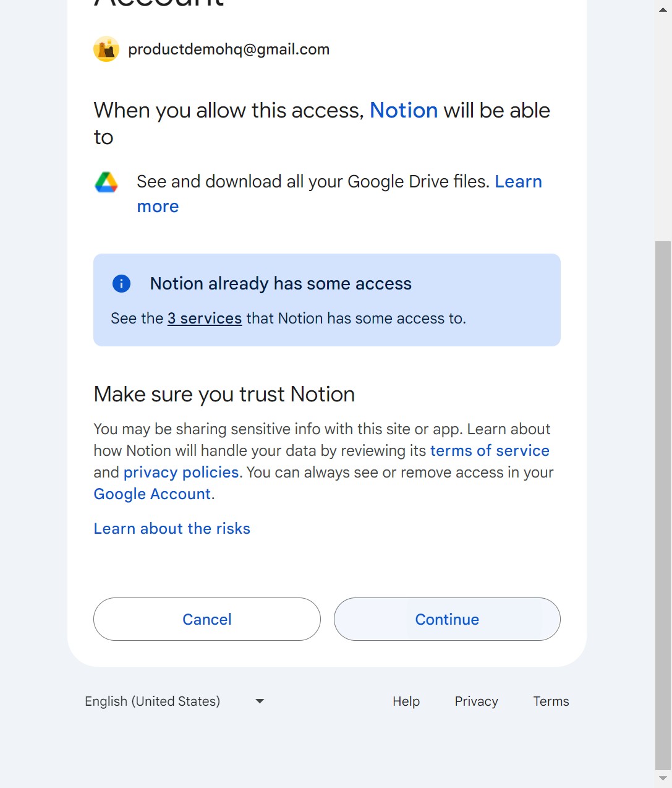The width and height of the screenshot is (672, 788).
Task: Click the scrollbar up arrow
Action: (663, 10)
